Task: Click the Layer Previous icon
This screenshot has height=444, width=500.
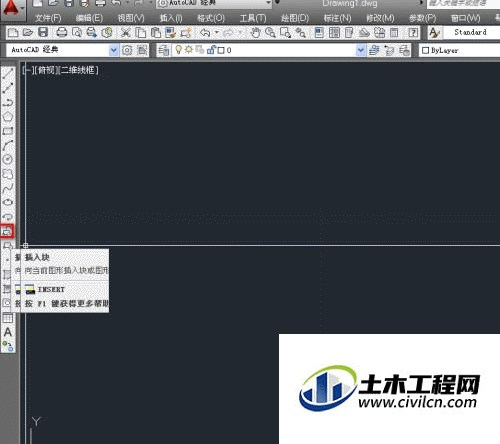Action: click(389, 50)
